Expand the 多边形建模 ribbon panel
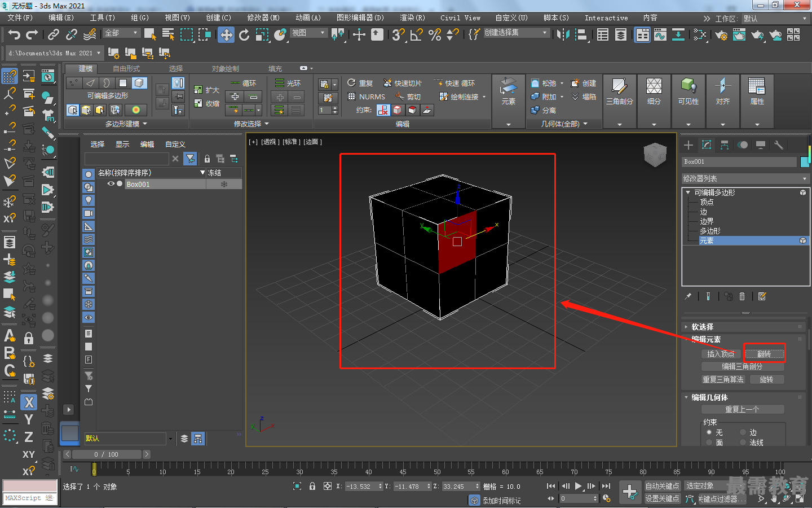This screenshot has height=508, width=812. (x=126, y=124)
